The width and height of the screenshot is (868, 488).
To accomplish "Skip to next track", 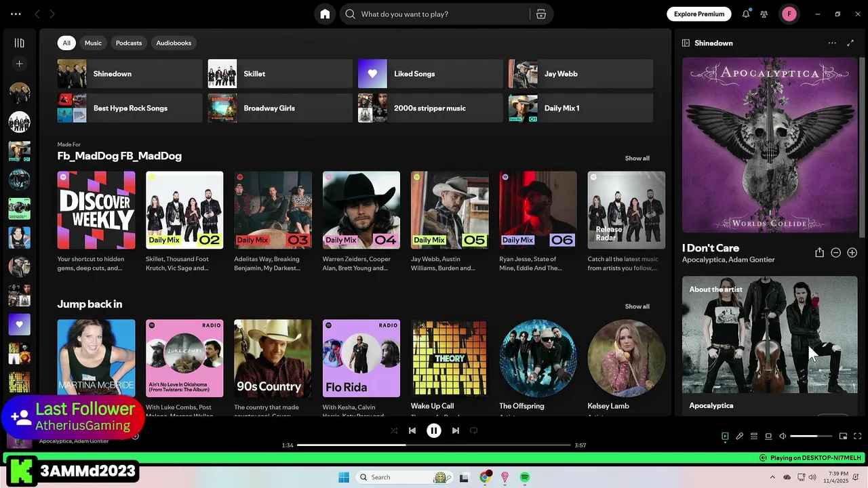I will [x=456, y=430].
